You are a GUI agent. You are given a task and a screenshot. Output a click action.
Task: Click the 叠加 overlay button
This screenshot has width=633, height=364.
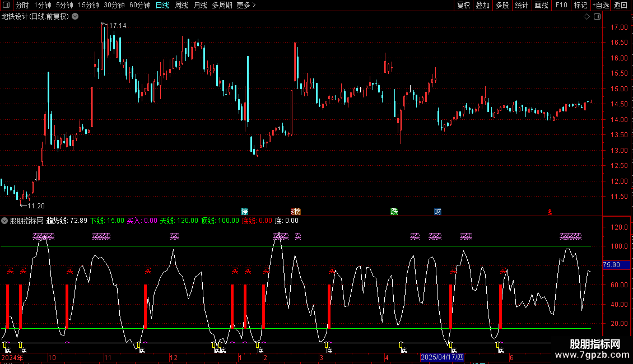[482, 5]
